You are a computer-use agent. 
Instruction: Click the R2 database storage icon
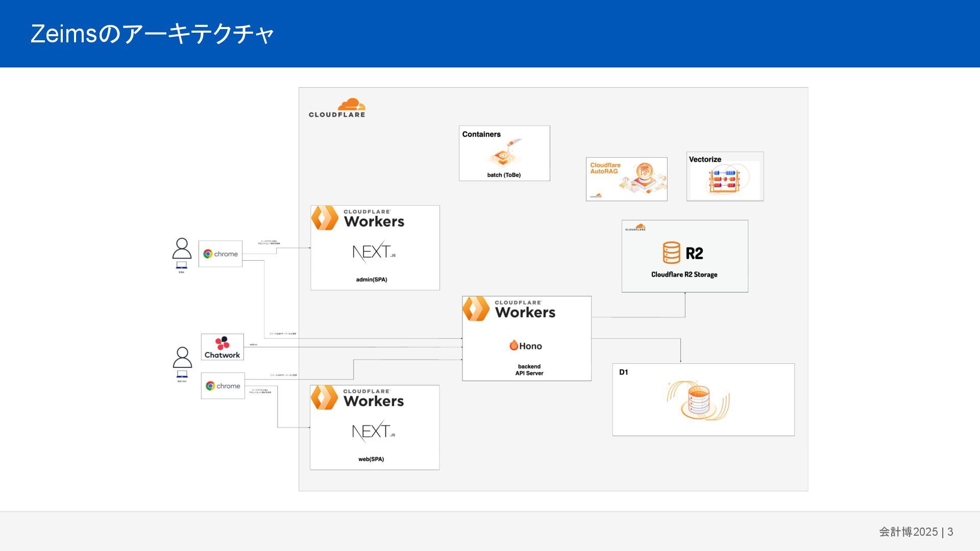coord(671,253)
